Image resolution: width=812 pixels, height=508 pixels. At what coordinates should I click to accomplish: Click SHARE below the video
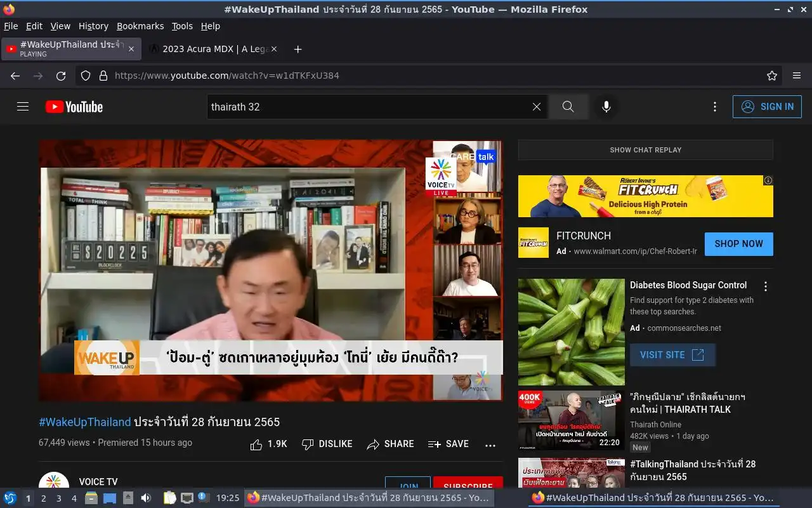(x=390, y=444)
